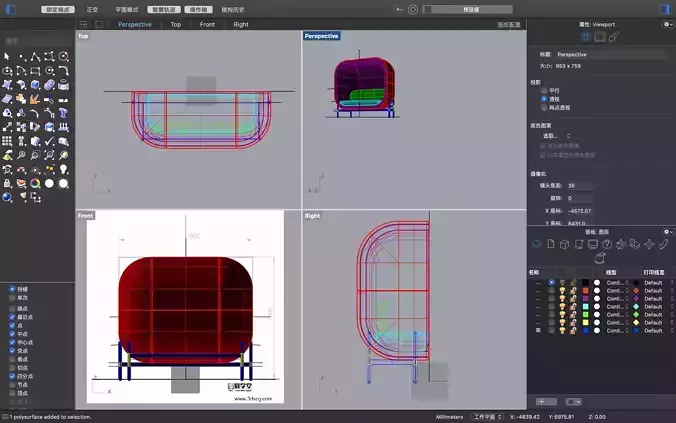Screen dimensions: 676x423
Task: Click the circular record button in title bar
Action: [x=413, y=9]
